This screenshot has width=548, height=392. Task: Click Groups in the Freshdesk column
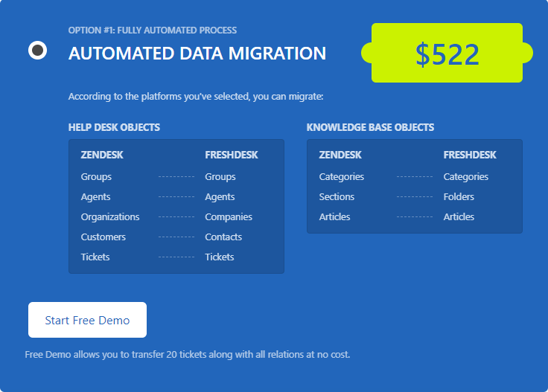(220, 177)
